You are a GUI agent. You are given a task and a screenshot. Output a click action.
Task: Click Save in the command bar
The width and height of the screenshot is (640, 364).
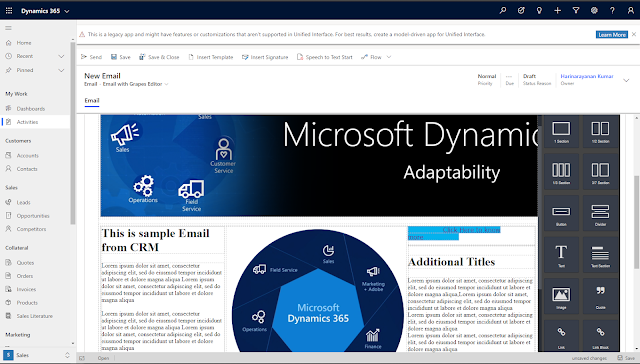[121, 57]
